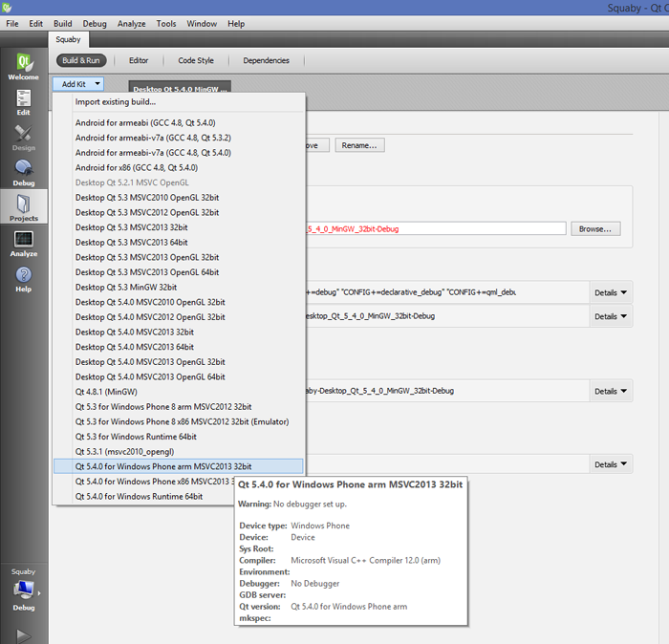Select Qt 5.3.1 (msvc2010_opengl) kit
Screen dimensions: 669x644
180,451
